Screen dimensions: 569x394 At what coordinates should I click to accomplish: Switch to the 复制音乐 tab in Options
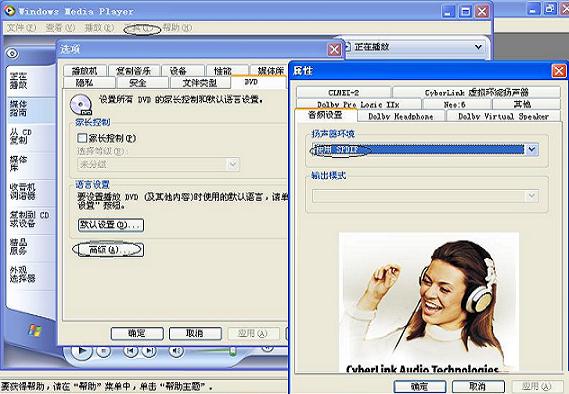pyautogui.click(x=134, y=71)
